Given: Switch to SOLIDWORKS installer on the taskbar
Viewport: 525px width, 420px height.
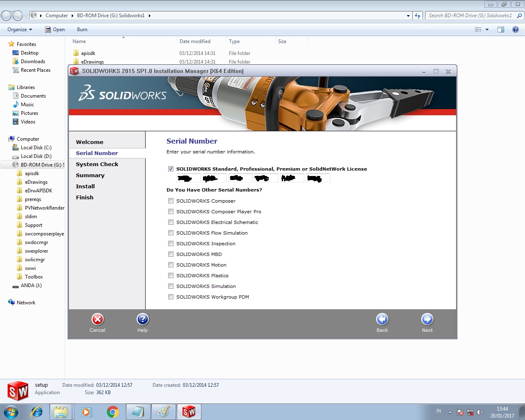Looking at the screenshot, I should [189, 412].
